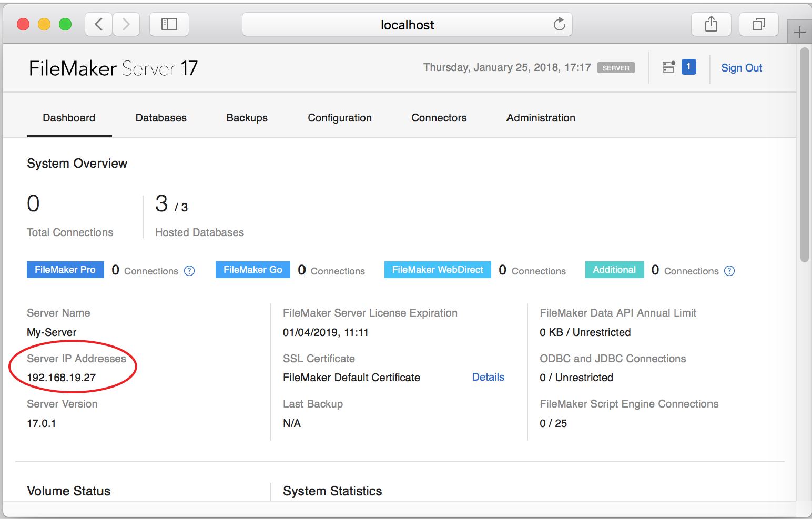This screenshot has width=812, height=519.
Task: View SSL Certificate Details
Action: [x=488, y=377]
